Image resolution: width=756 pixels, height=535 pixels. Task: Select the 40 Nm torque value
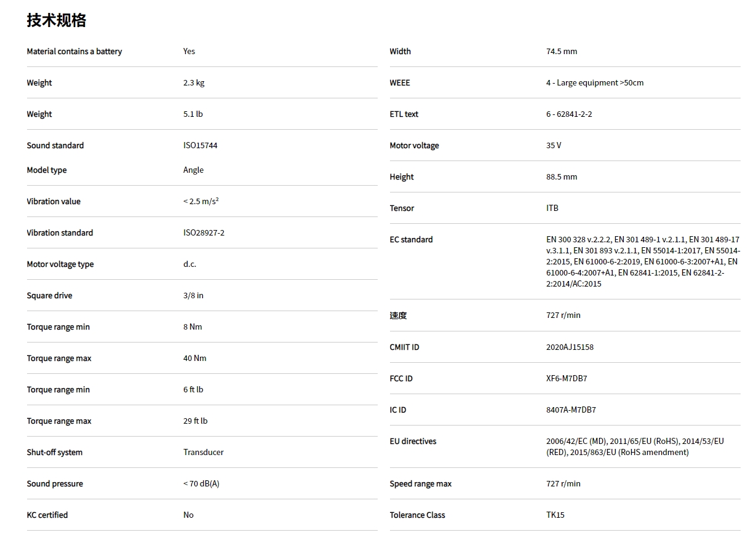[x=195, y=359]
